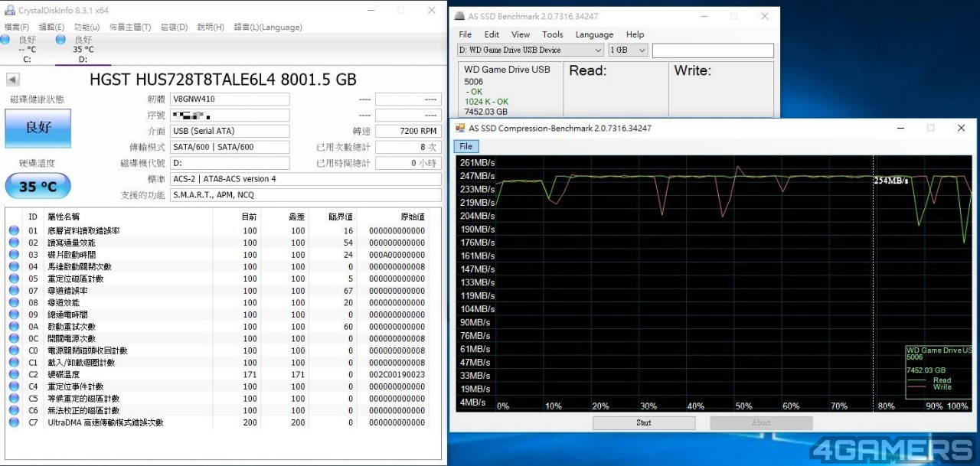Select the C: drive status orb

pos(5,39)
